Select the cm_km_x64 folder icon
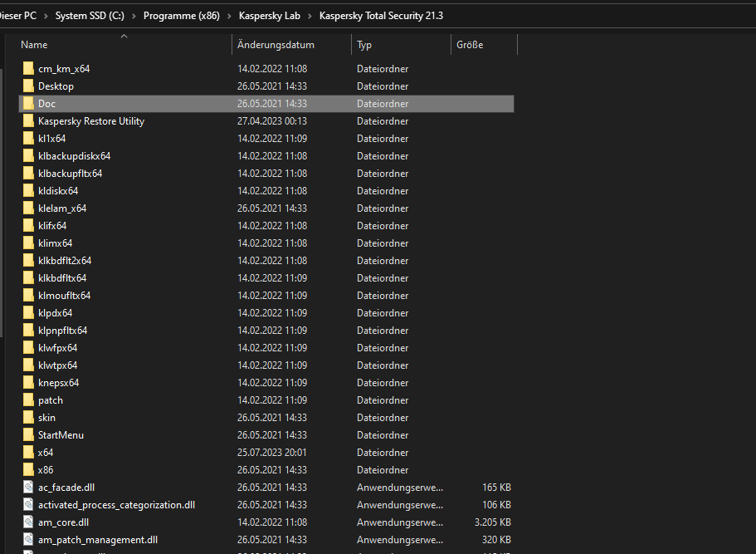The width and height of the screenshot is (756, 554). 28,69
